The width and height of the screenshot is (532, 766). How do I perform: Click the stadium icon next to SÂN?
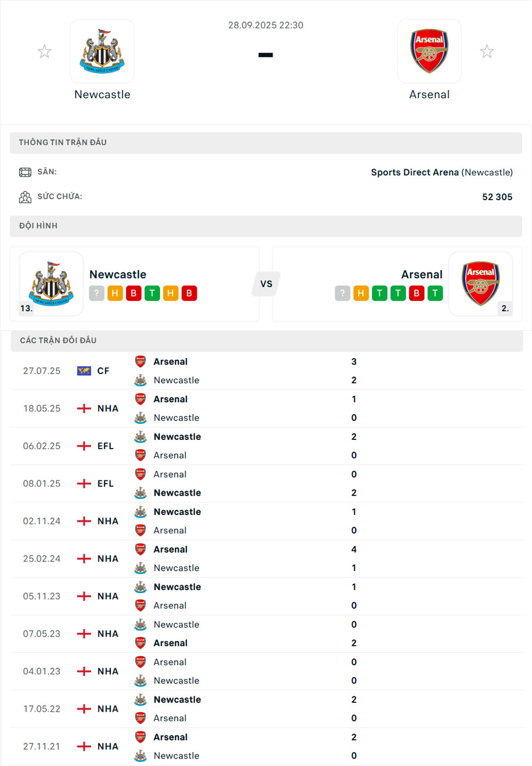click(25, 172)
